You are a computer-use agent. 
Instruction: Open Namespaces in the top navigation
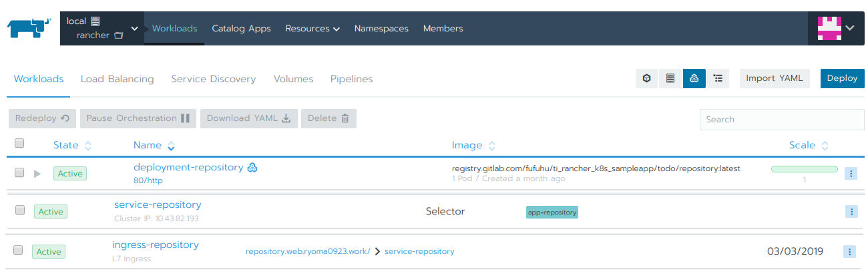381,29
